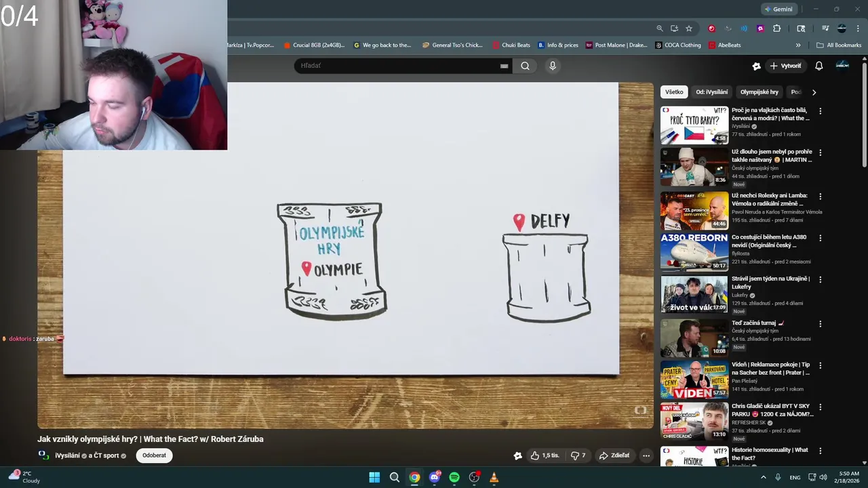Click the on-screen keyboard icon in search box
The width and height of the screenshot is (868, 488).
tap(504, 66)
